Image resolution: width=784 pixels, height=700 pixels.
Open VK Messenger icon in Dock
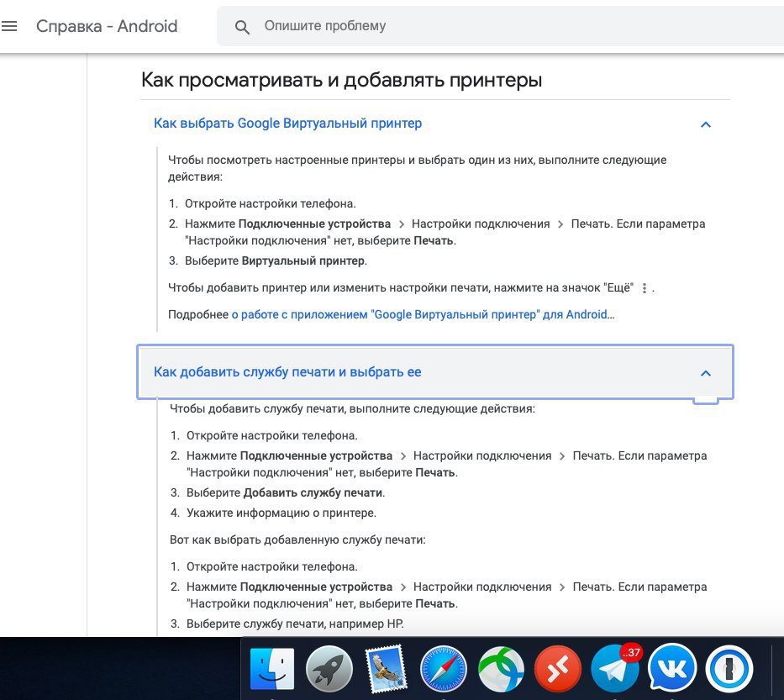(x=672, y=669)
